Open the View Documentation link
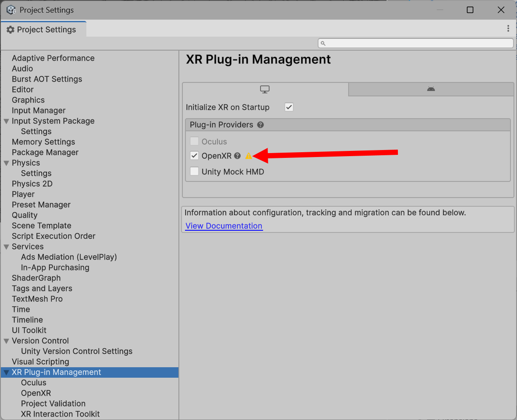 pyautogui.click(x=224, y=226)
